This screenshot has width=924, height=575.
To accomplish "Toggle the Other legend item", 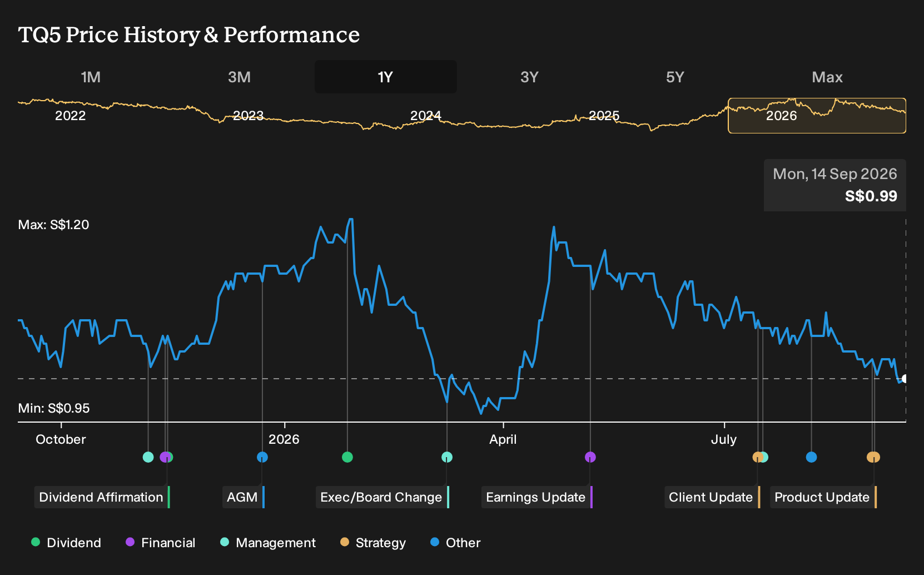I will [455, 543].
